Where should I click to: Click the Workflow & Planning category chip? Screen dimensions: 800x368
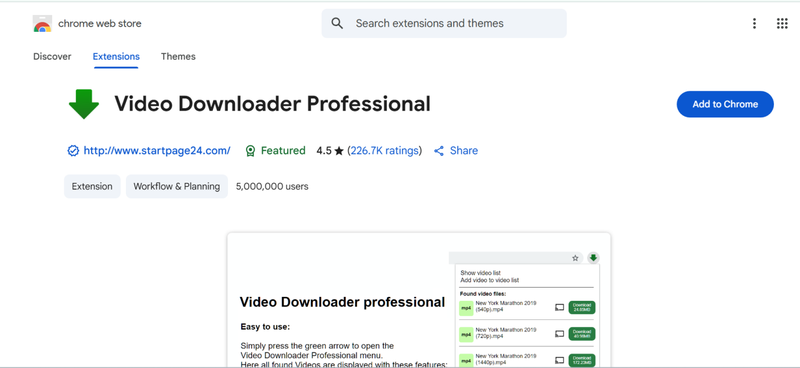(177, 186)
